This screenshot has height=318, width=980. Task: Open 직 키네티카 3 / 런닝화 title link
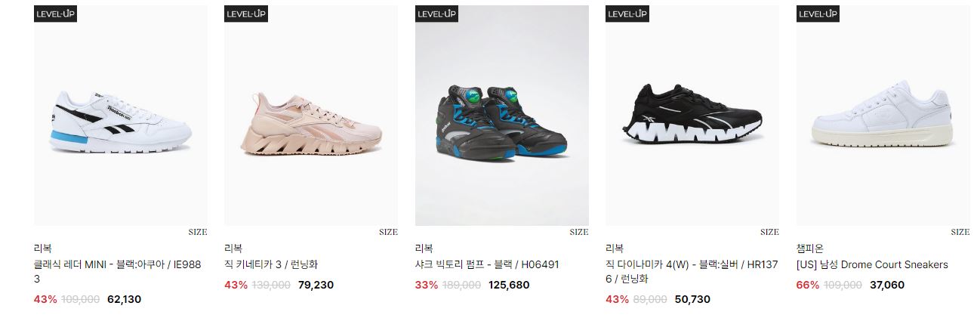pyautogui.click(x=272, y=265)
